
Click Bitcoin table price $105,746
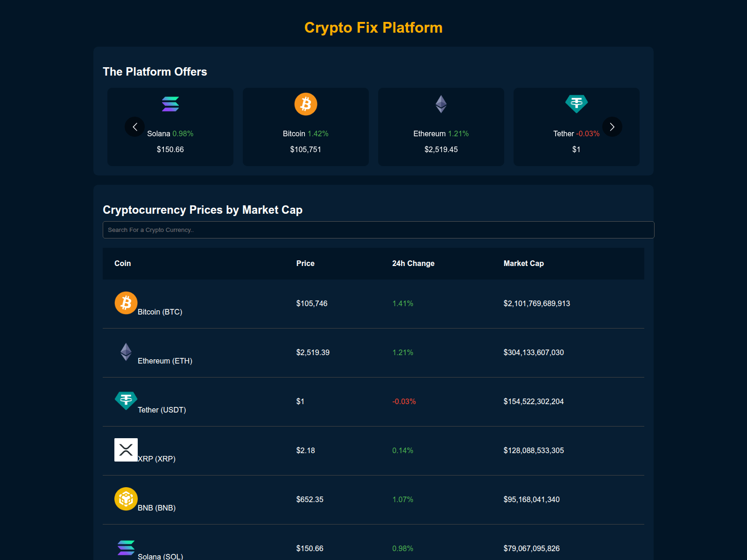click(x=312, y=304)
